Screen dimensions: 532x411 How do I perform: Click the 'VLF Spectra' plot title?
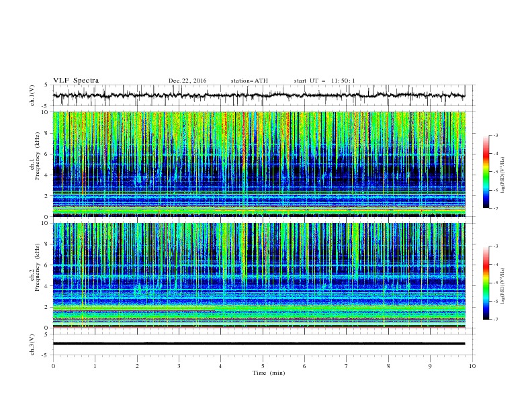(76, 81)
